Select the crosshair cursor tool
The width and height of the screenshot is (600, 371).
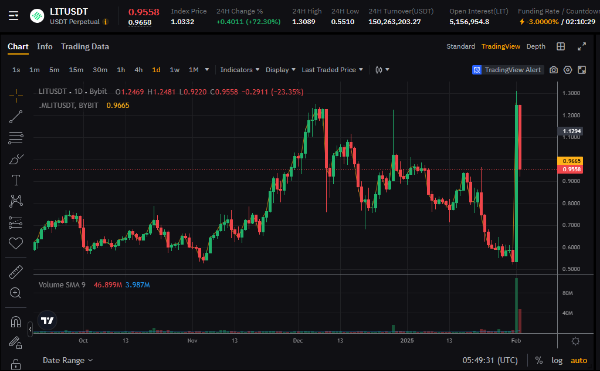pyautogui.click(x=16, y=96)
